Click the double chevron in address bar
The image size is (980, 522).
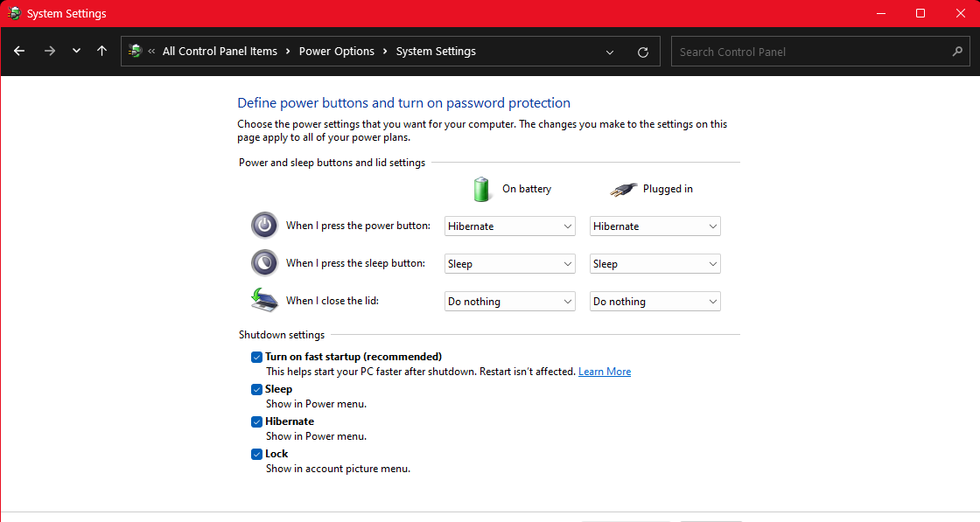[x=151, y=52]
